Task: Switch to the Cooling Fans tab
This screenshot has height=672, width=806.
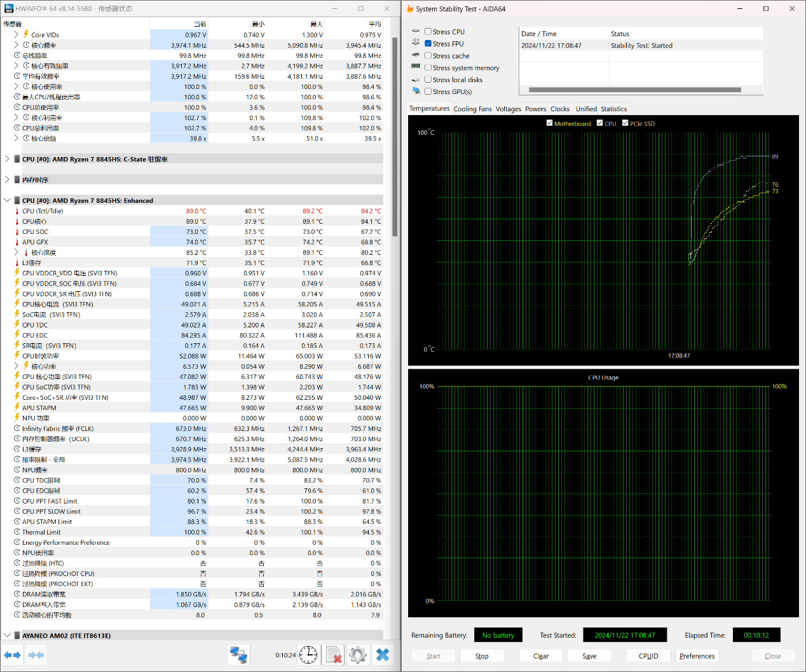Action: click(x=472, y=109)
